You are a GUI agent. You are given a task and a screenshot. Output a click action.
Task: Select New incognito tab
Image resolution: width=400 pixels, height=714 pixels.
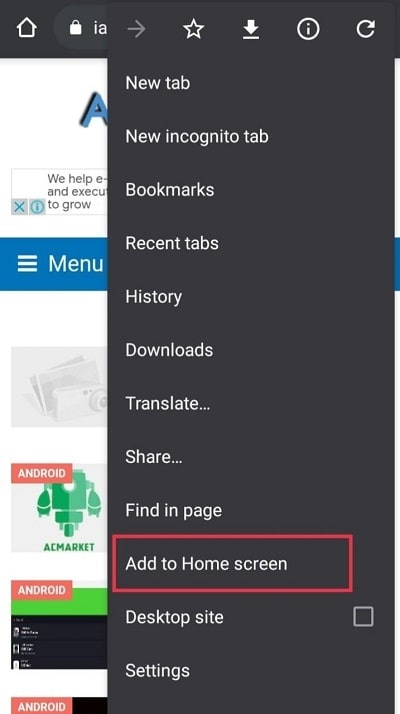pyautogui.click(x=251, y=137)
